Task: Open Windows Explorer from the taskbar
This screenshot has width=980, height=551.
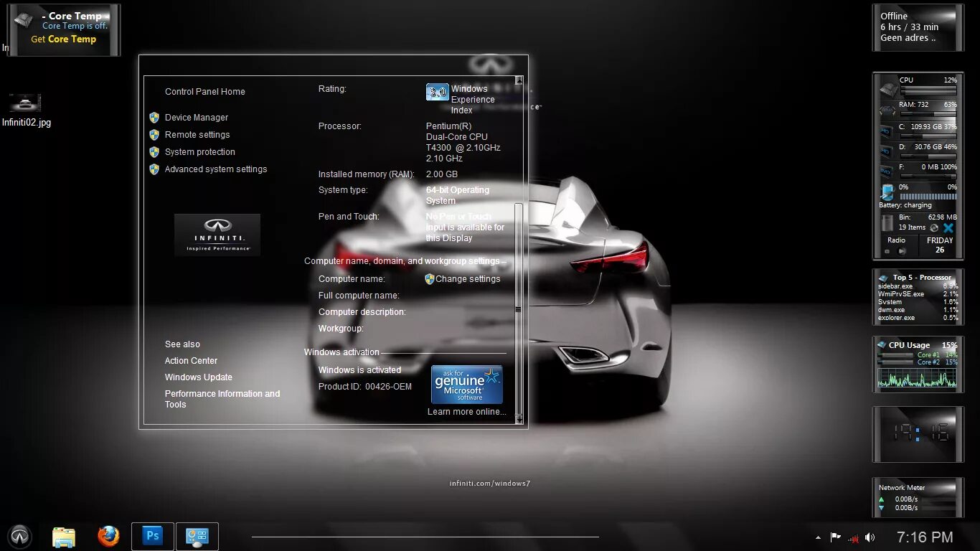Action: pyautogui.click(x=64, y=537)
